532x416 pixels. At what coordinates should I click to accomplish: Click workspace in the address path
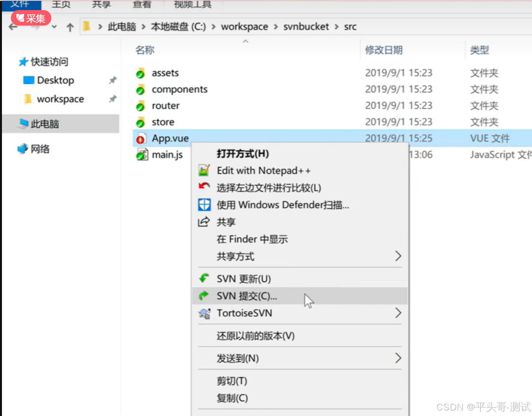pos(244,26)
